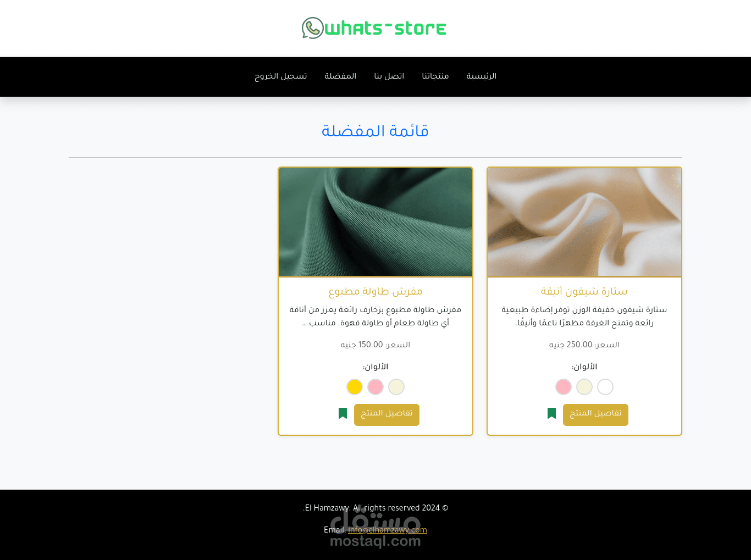Toggle bookmark icon on printed tablecloth card
This screenshot has width=751, height=560.
(343, 413)
